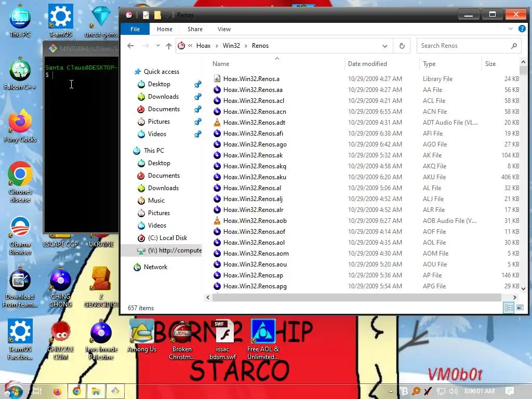This screenshot has width=532, height=399.
Task: Select the file Hoax.Win32.Renos.aob
Action: (255, 221)
